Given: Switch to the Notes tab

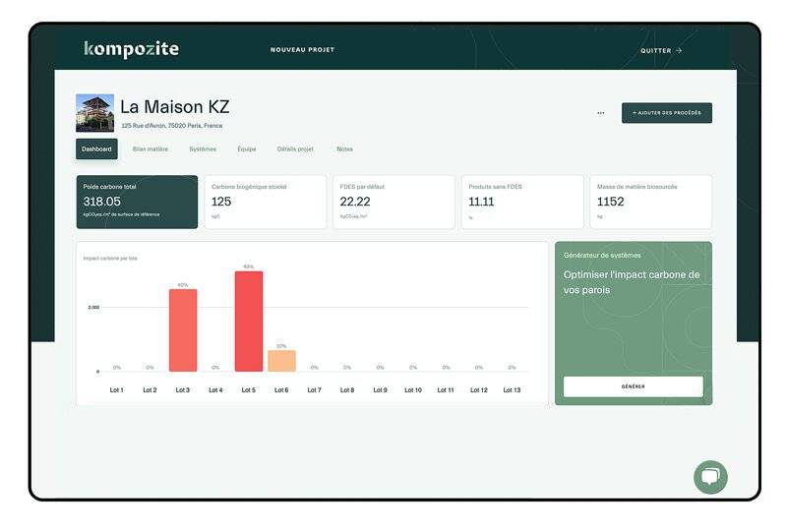Looking at the screenshot, I should point(344,149).
